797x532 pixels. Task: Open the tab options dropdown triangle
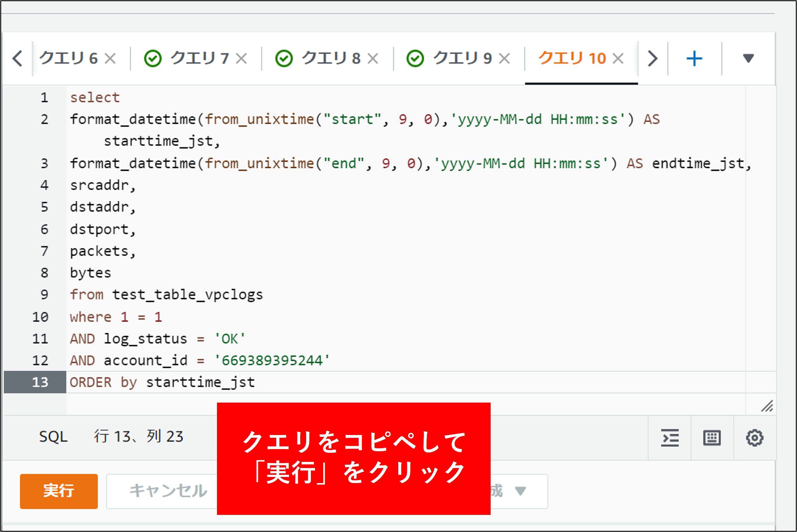coord(748,58)
